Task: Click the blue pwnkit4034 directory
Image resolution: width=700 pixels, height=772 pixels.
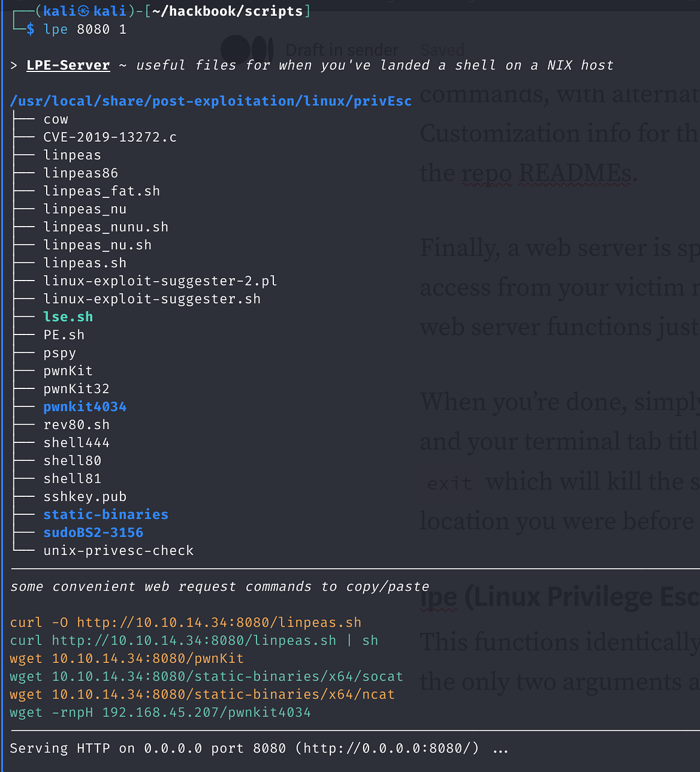Action: point(85,407)
